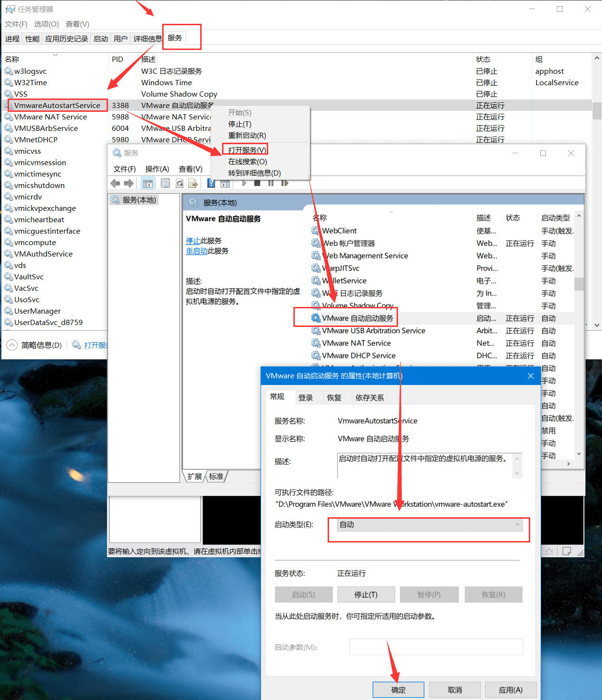The height and width of the screenshot is (700, 602).
Task: Click the gear icon beside VMAuthdService
Action: [9, 254]
